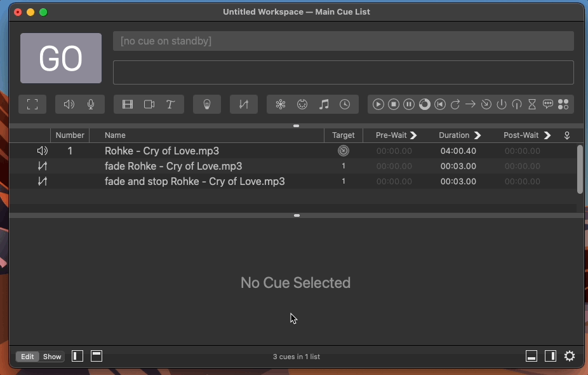Add a Timecode cue with the clock icon

click(x=345, y=104)
